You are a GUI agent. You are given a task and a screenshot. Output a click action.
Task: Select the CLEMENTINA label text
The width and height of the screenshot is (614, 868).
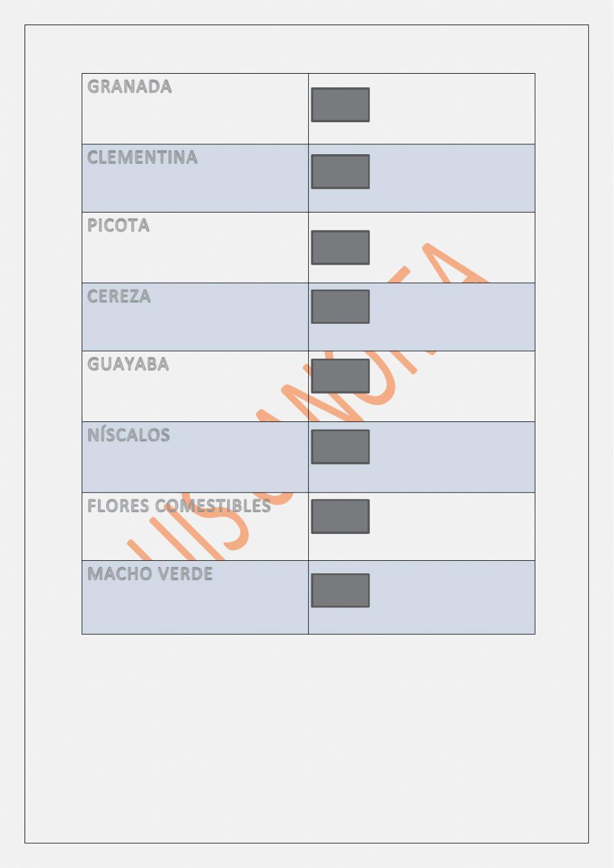[x=142, y=157]
